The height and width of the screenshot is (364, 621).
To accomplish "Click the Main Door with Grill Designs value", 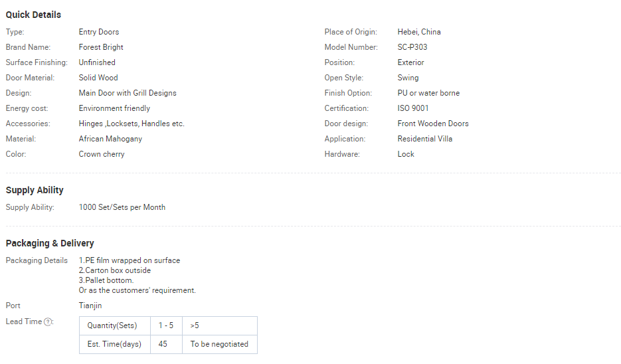I will [128, 93].
